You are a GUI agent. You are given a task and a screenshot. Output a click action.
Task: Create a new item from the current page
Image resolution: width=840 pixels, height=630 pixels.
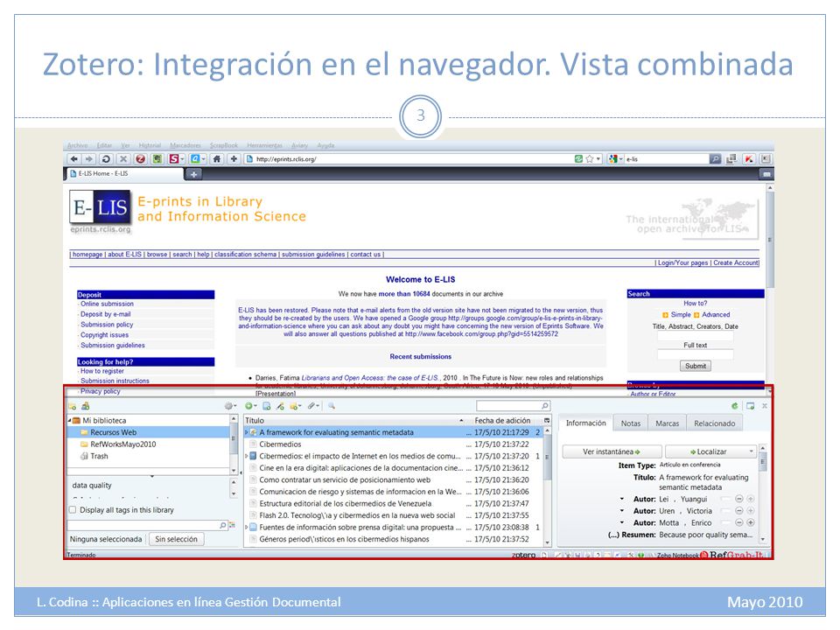[x=266, y=406]
